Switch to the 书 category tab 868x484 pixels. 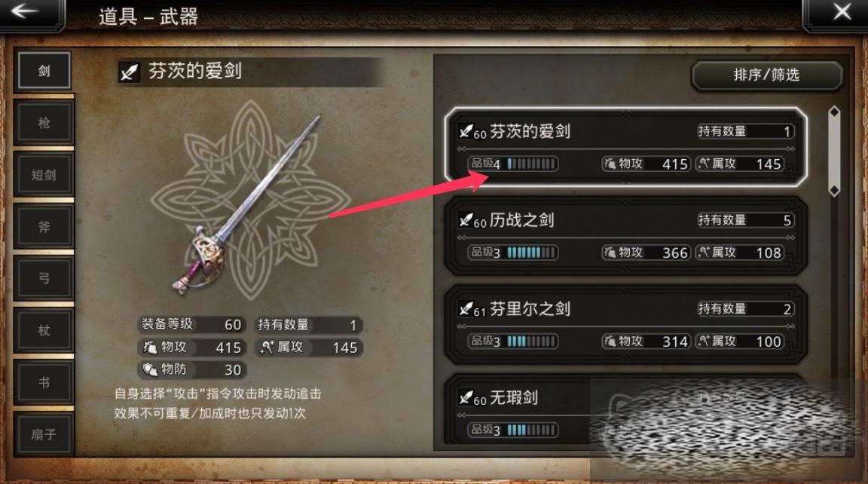pos(44,382)
